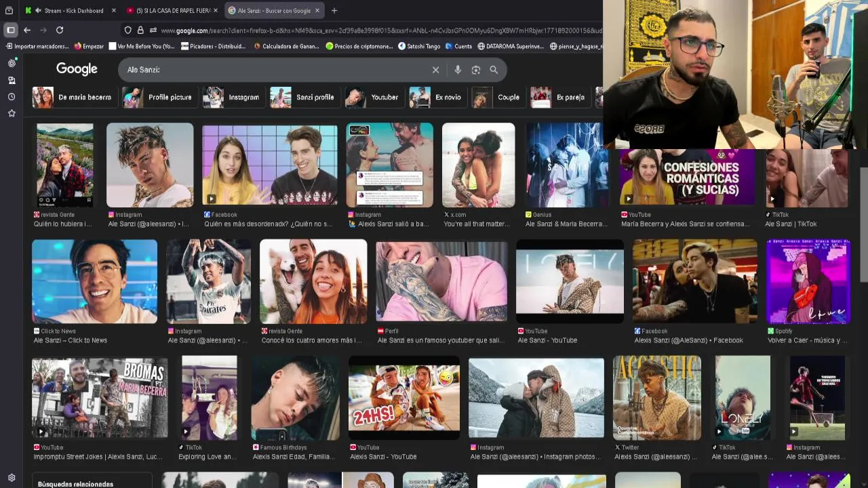Click the page vertical scrollbar

(x=864, y=224)
